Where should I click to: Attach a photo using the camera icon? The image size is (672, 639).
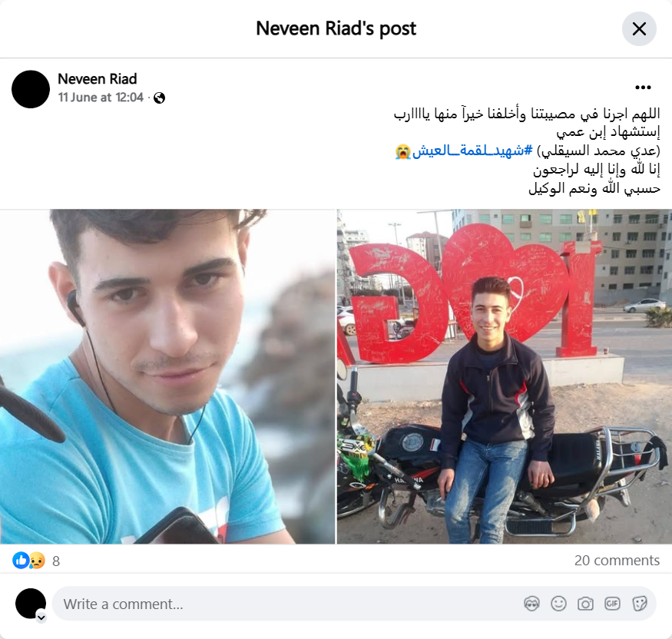pos(585,604)
